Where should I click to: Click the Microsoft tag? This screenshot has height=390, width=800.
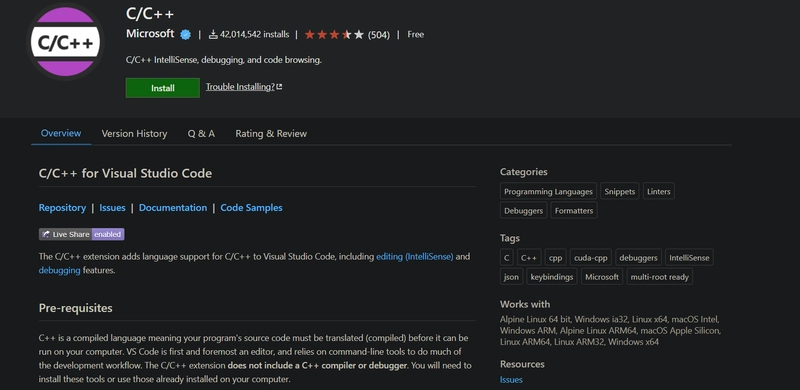coord(602,277)
